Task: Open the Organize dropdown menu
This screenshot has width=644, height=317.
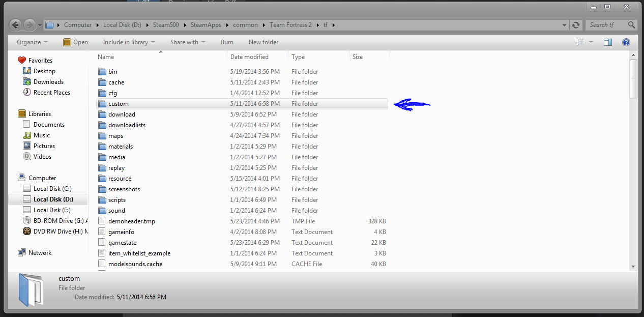Action: coord(32,42)
